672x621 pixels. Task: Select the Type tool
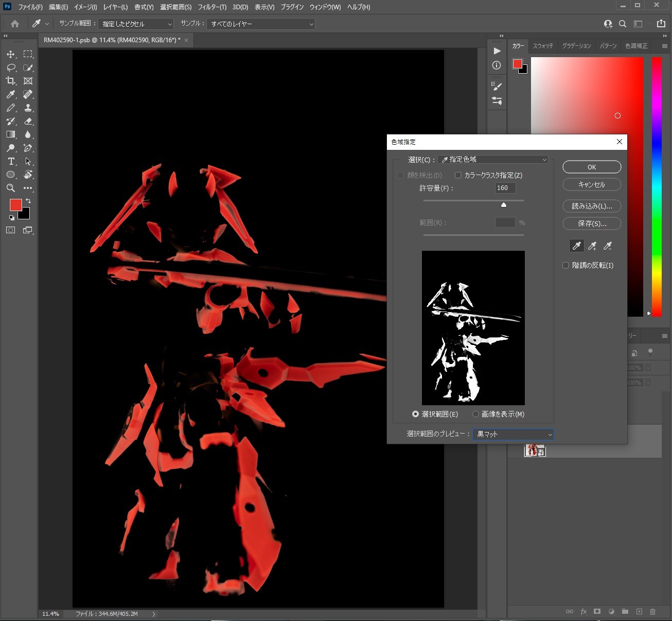[11, 161]
